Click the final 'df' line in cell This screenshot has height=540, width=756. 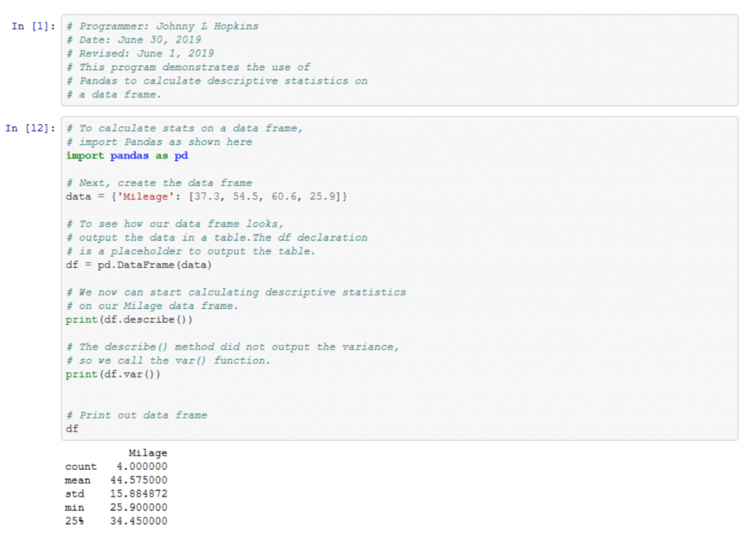tap(72, 428)
